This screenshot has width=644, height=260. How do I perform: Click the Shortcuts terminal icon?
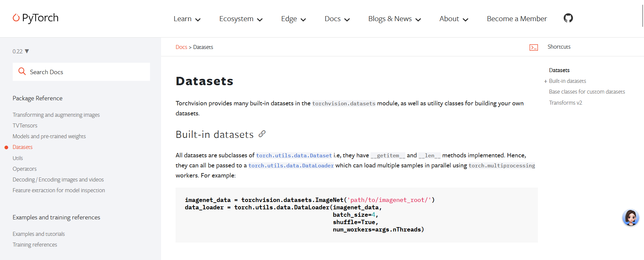[x=534, y=47]
